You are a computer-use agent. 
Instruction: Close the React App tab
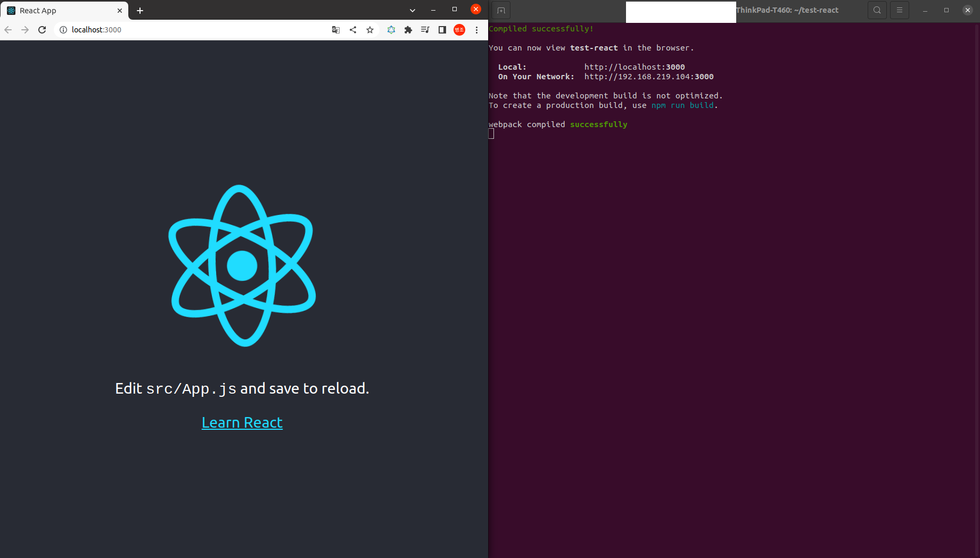tap(120, 11)
